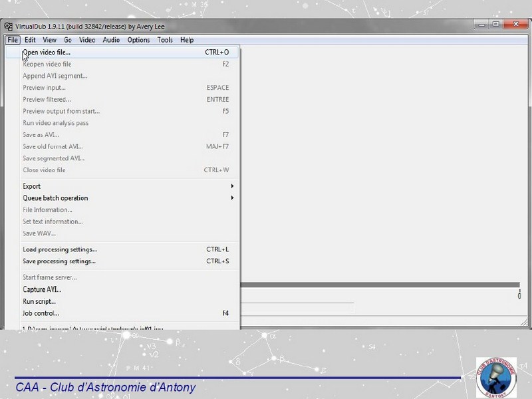Select Open video file from File menu

pyautogui.click(x=47, y=52)
